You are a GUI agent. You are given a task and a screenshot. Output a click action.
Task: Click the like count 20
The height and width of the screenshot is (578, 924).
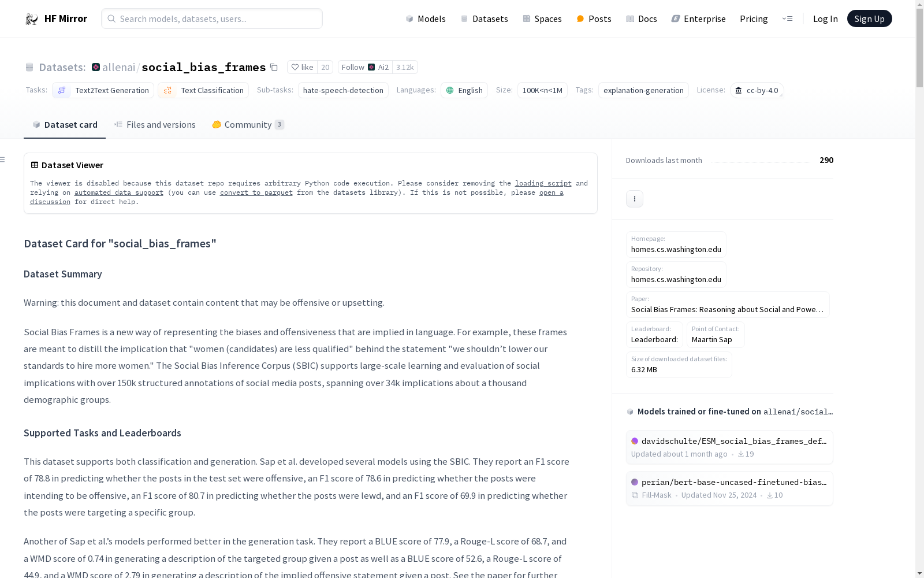(x=325, y=67)
